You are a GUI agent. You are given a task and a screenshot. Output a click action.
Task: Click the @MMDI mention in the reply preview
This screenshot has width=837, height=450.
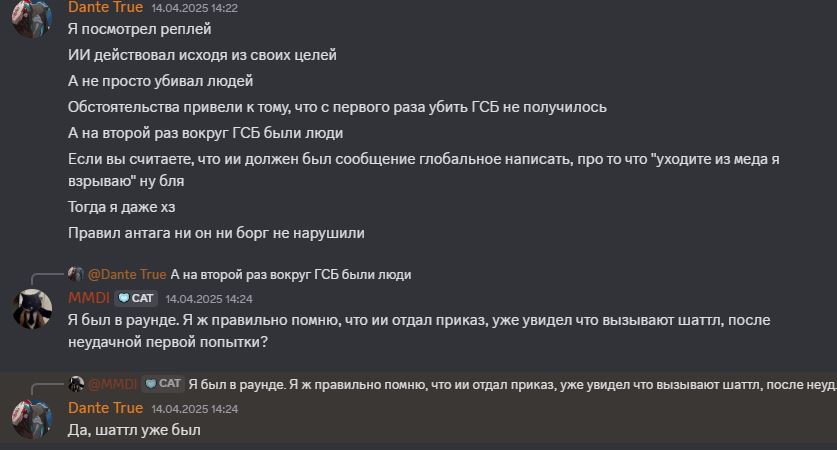click(113, 384)
